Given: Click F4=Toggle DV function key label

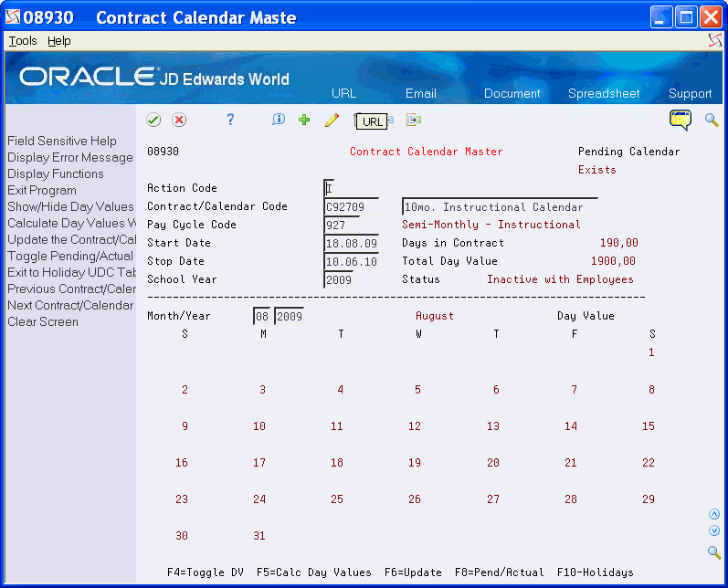Looking at the screenshot, I should 206,572.
